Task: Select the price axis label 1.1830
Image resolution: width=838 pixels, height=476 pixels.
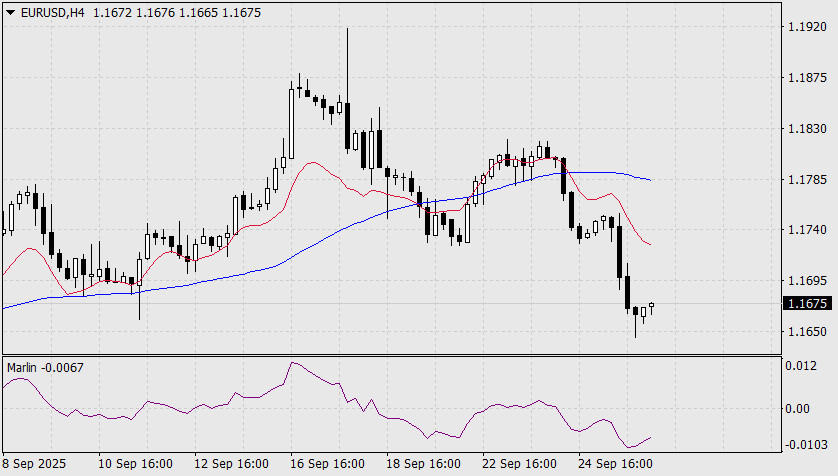Action: [807, 129]
